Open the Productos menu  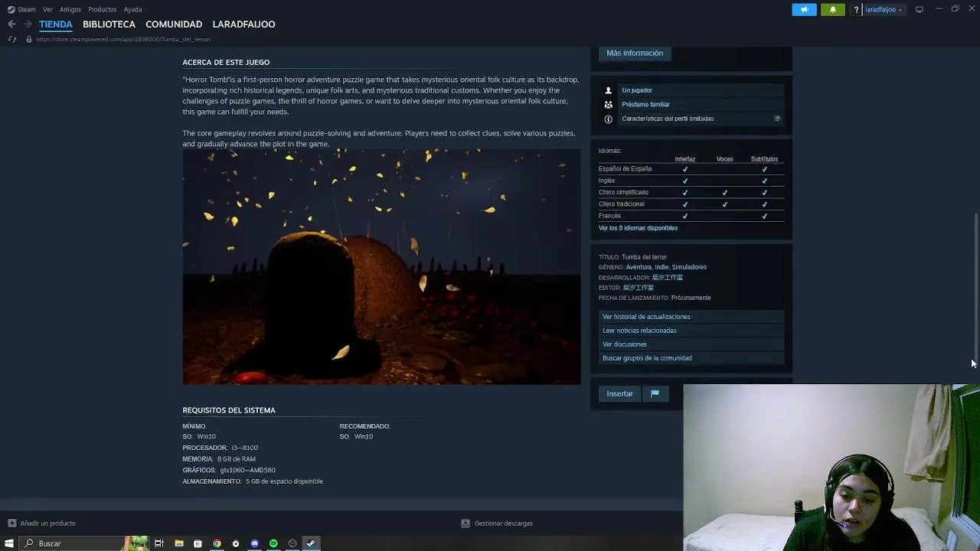pyautogui.click(x=103, y=9)
